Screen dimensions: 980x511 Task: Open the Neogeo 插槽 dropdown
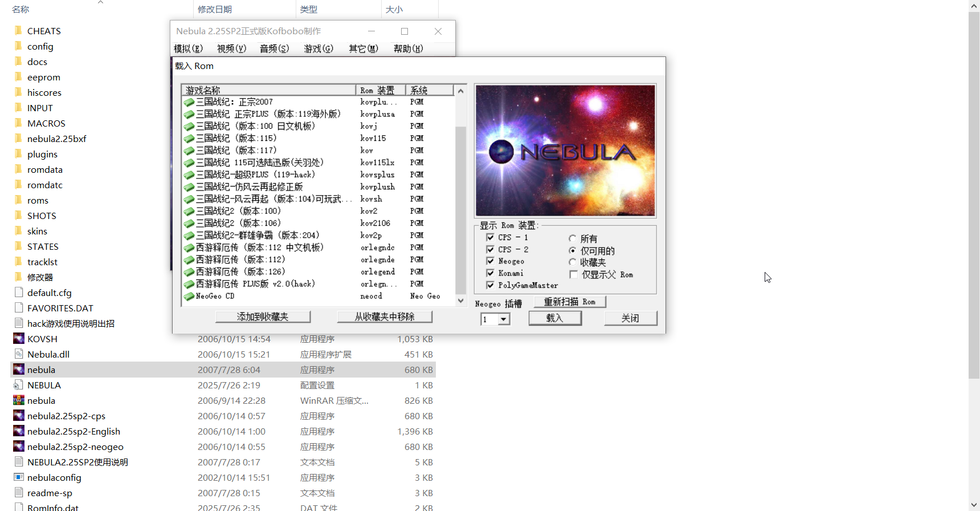tap(504, 319)
